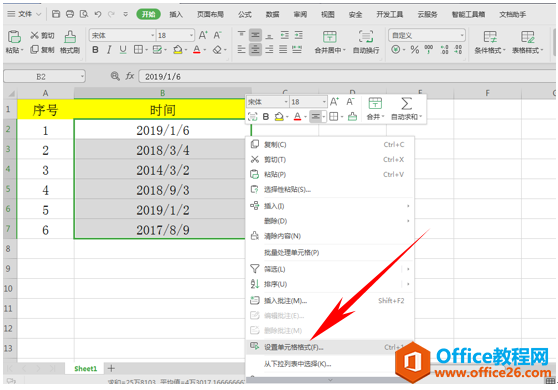Toggle middle vertical align in ribbon

coord(255,35)
